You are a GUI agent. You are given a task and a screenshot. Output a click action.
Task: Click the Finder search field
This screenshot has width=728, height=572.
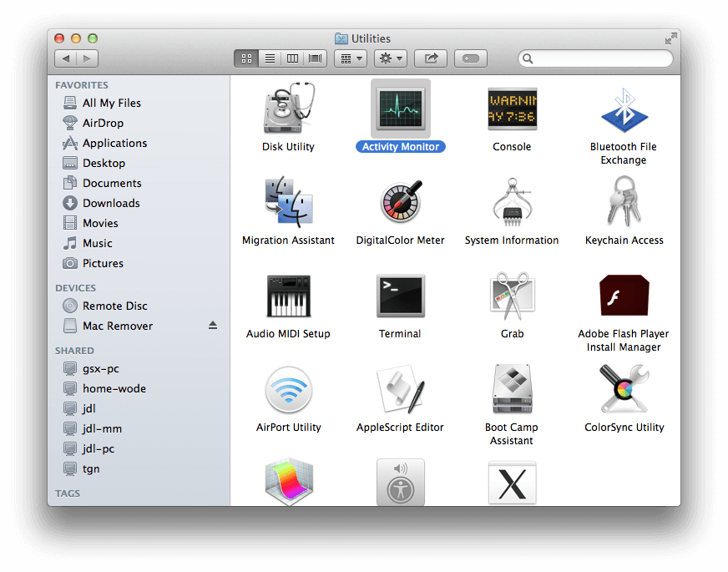(596, 58)
